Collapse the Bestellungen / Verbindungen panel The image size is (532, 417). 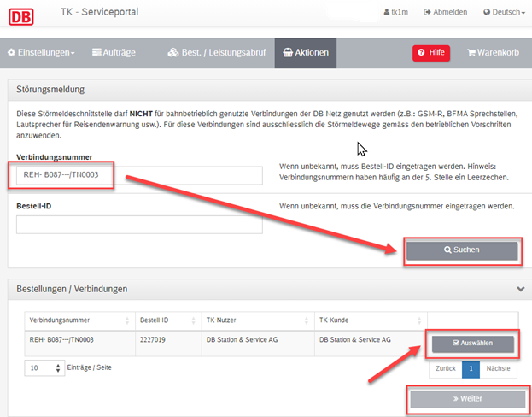tap(520, 290)
